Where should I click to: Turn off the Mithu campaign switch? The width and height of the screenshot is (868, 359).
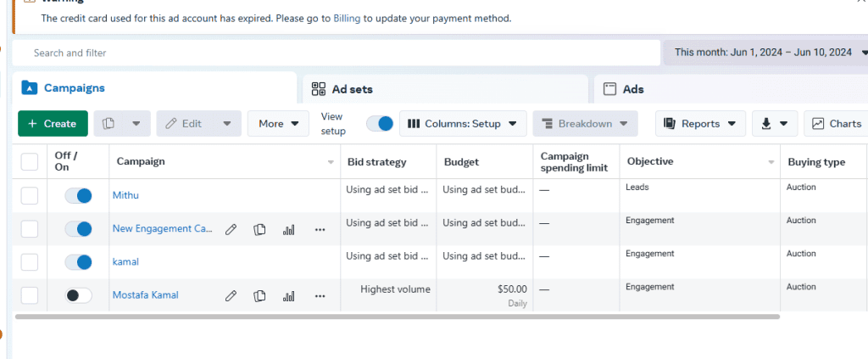coord(78,195)
